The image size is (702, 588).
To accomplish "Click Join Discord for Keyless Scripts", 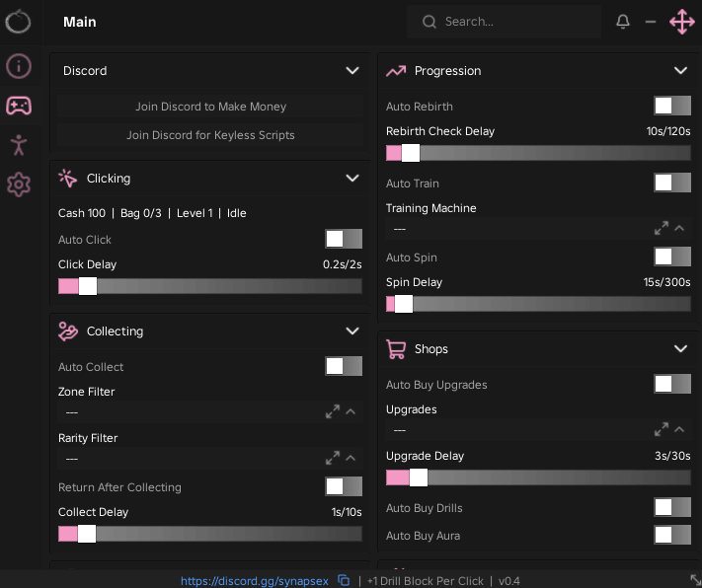I will click(x=210, y=135).
